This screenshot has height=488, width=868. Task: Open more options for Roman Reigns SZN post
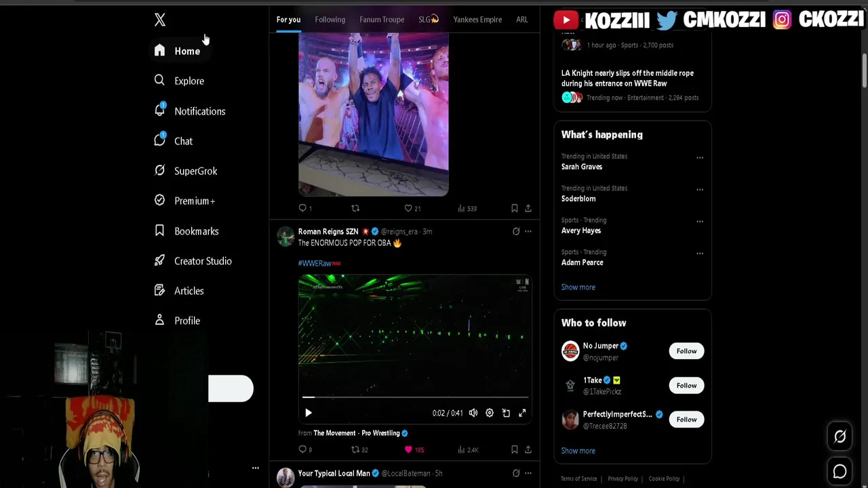pos(528,231)
